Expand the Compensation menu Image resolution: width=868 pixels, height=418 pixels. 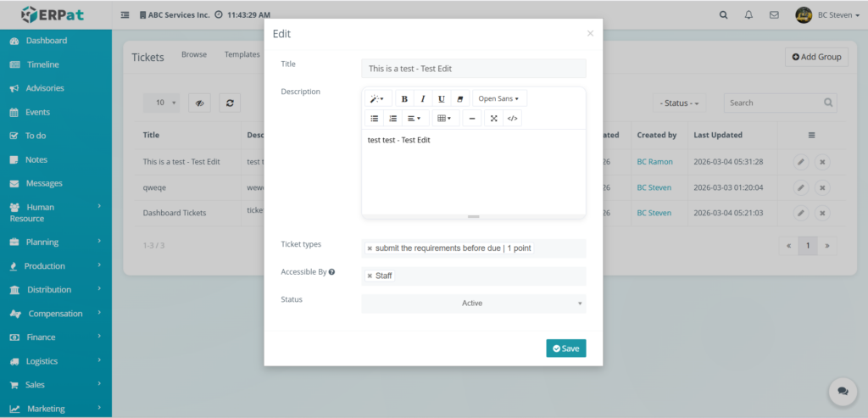tap(56, 314)
